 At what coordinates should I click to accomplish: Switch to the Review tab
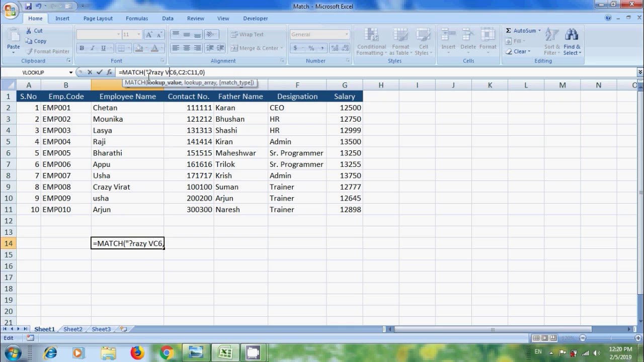point(196,19)
